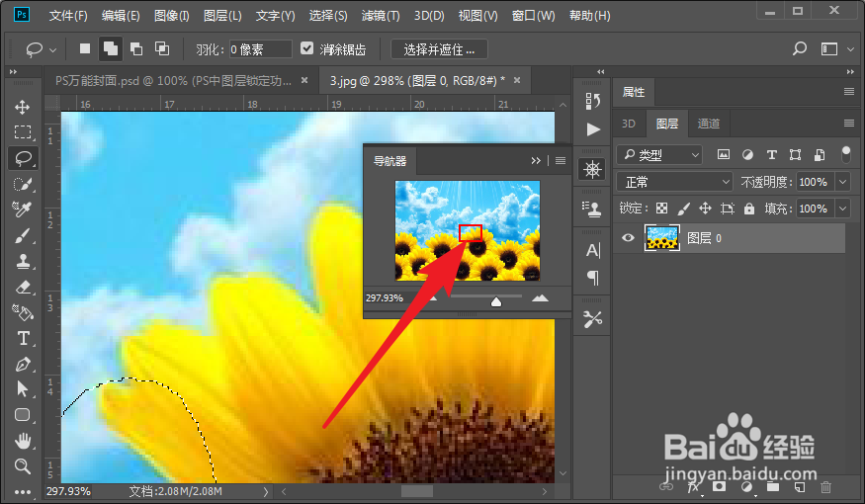Screen dimensions: 865x504
Task: Collapse Navigator panel double arrows
Action: click(536, 160)
